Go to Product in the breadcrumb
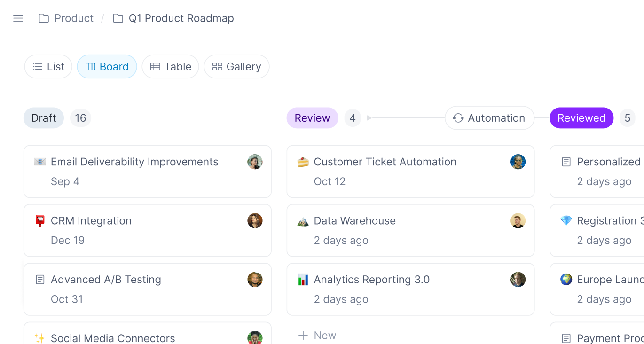Image resolution: width=644 pixels, height=344 pixels. (74, 18)
